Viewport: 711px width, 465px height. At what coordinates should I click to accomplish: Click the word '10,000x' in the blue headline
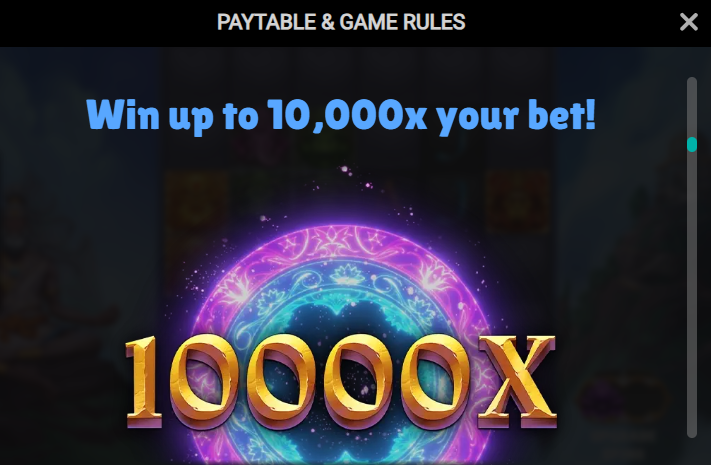click(347, 114)
